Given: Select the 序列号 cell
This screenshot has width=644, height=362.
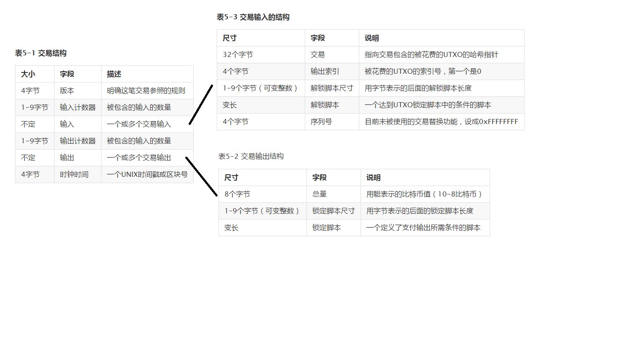Looking at the screenshot, I should (332, 122).
